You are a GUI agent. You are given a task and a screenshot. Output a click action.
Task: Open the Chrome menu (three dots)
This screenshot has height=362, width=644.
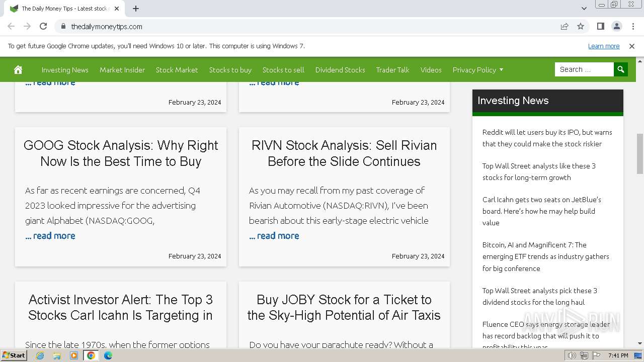[x=632, y=26]
